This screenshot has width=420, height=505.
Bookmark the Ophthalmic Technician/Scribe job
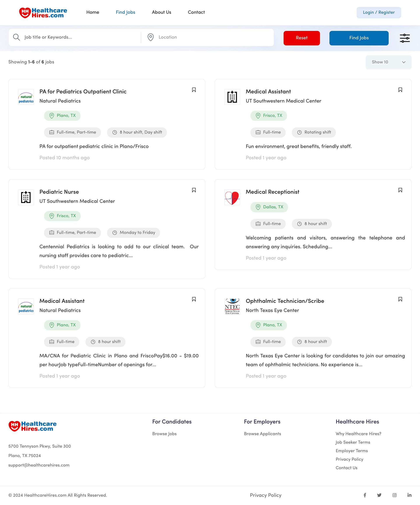tap(400, 299)
